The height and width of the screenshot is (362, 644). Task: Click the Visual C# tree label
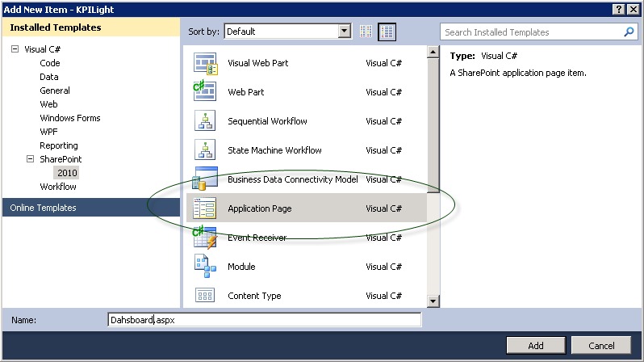click(42, 49)
